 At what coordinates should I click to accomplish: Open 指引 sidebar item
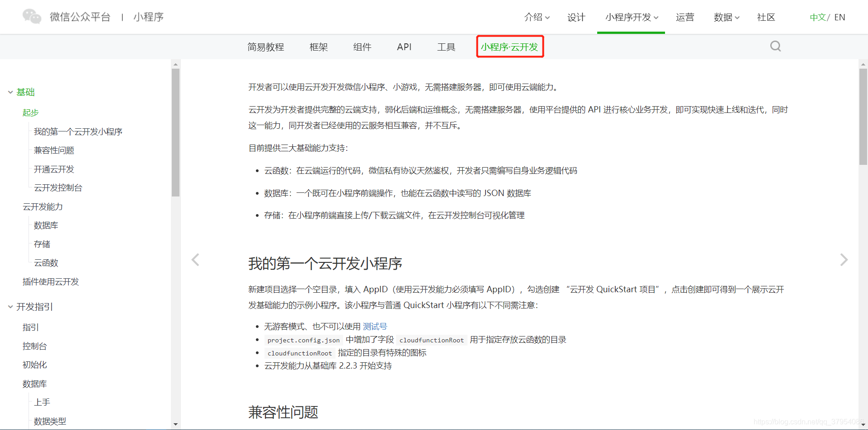click(31, 327)
